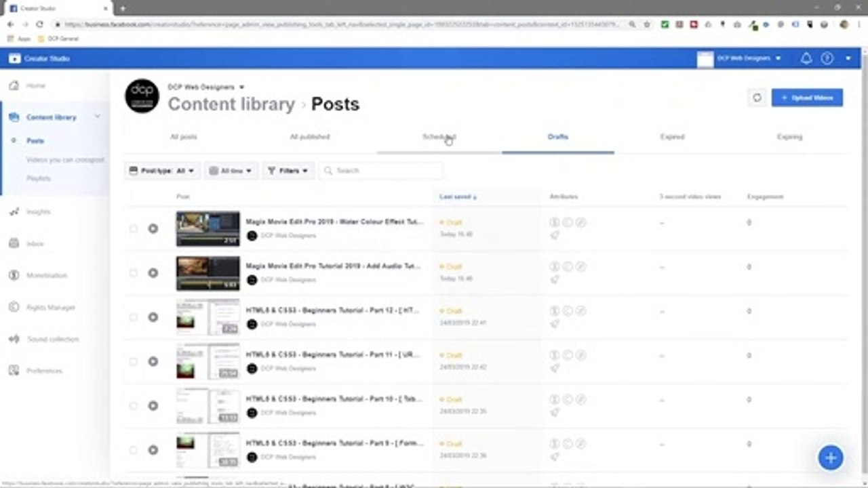868x488 pixels.
Task: Open Home in the left sidebar
Action: (35, 86)
